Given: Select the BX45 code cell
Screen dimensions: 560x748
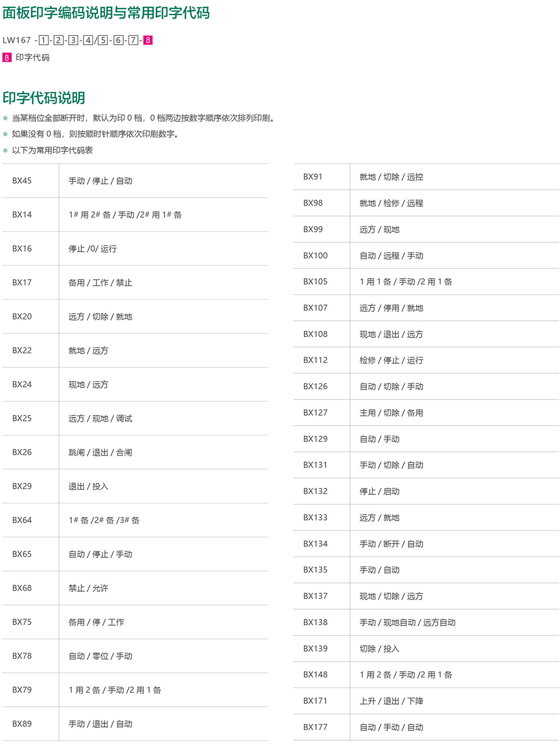Looking at the screenshot, I should [22, 181].
